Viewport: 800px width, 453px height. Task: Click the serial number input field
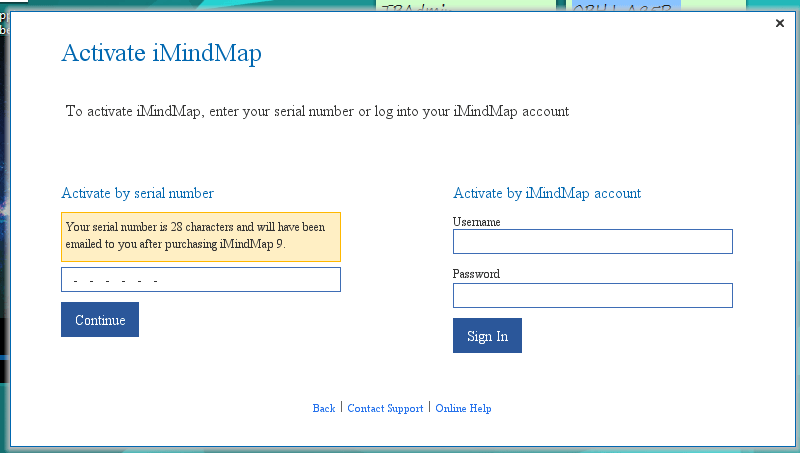coord(200,280)
